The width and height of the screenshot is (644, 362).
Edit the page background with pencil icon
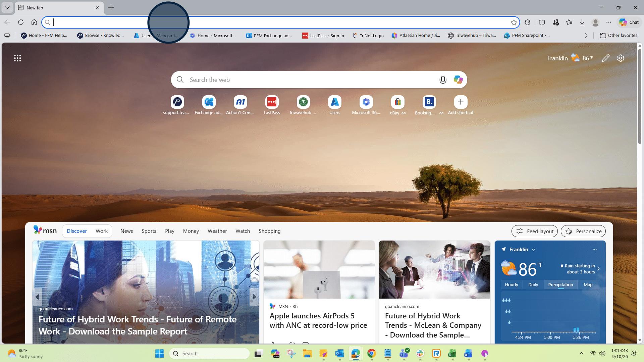click(606, 58)
